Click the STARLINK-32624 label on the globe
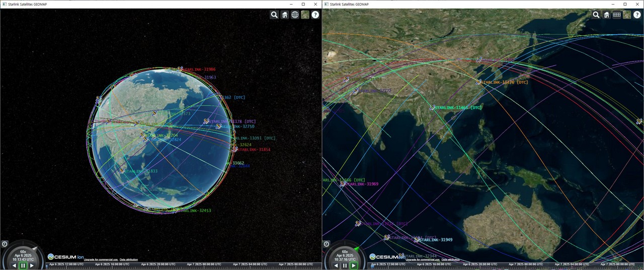This screenshot has height=270, width=644. coord(243,145)
